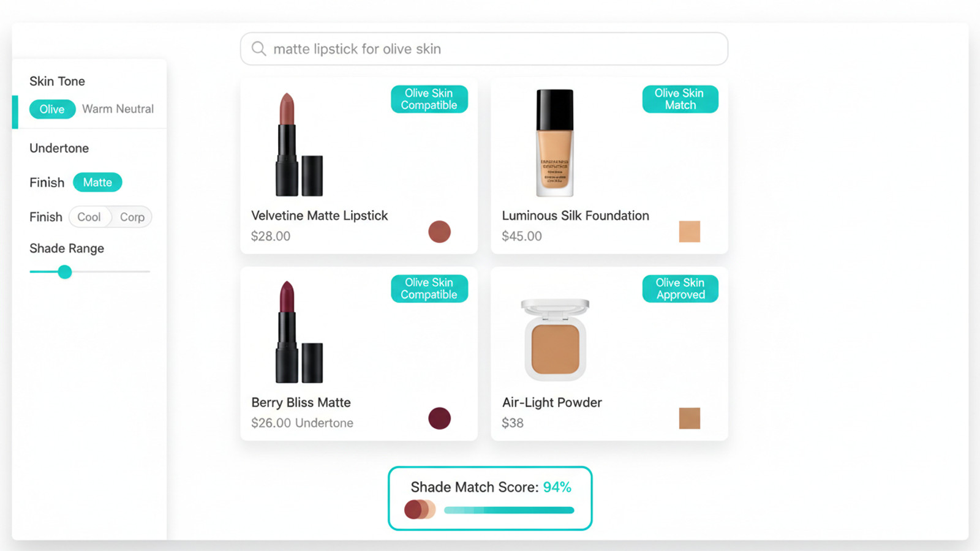Viewport: 980px width, 551px height.
Task: Click the Berry Bliss Matte lipstick image
Action: pyautogui.click(x=298, y=332)
